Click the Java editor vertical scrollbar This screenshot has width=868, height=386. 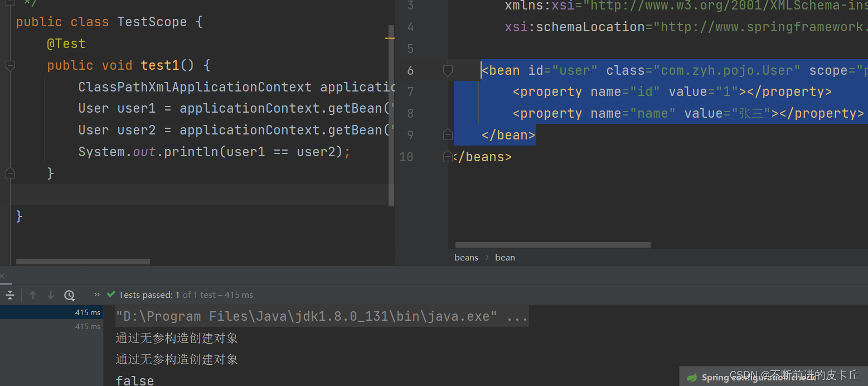click(x=391, y=115)
